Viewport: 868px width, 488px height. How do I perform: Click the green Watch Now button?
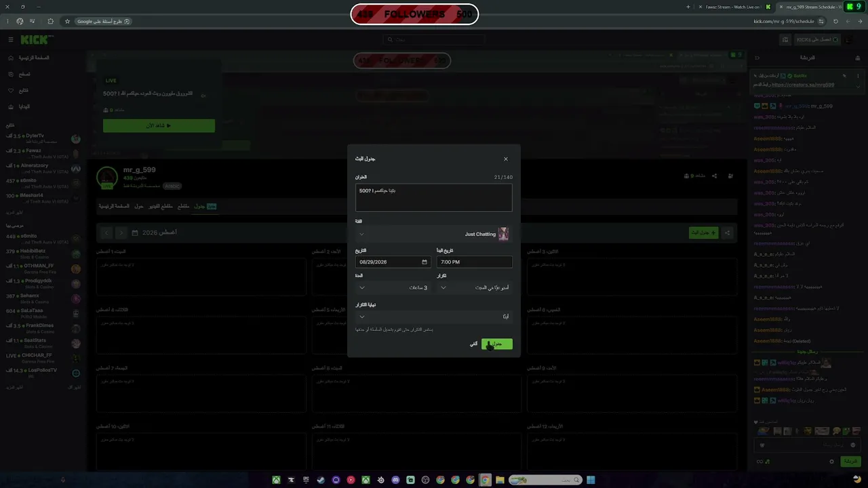tap(159, 126)
